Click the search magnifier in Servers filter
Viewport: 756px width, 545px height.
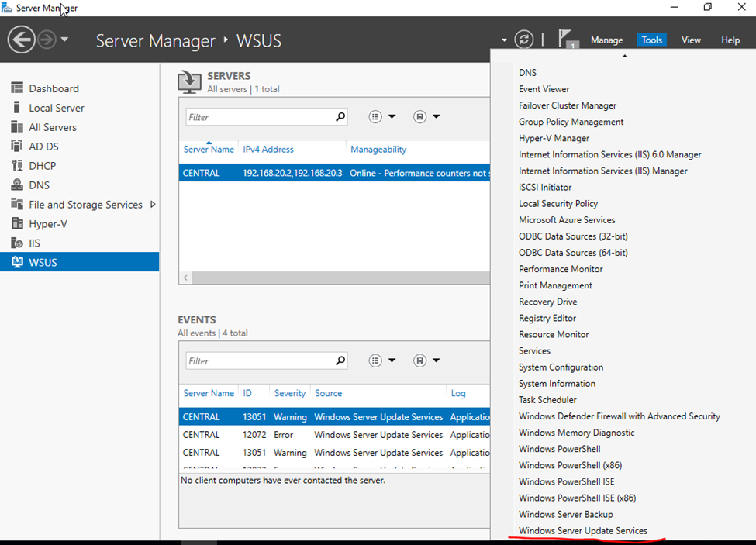coord(340,117)
